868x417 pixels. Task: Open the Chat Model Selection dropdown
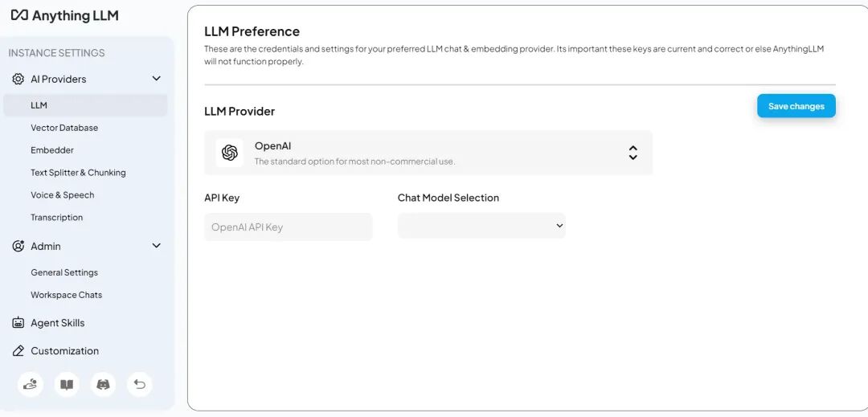481,226
